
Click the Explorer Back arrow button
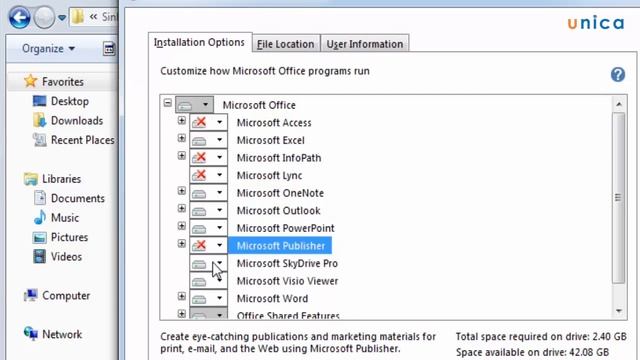pyautogui.click(x=19, y=18)
